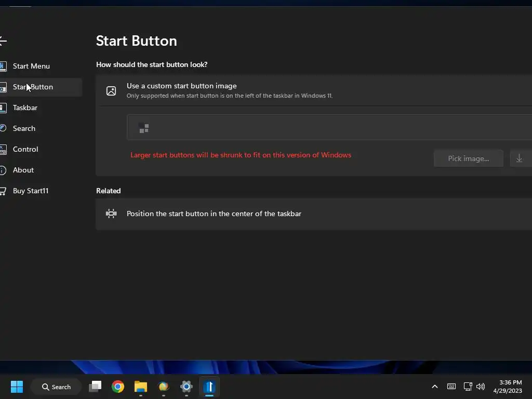This screenshot has width=532, height=399.
Task: Open Settings gear from the taskbar
Action: [x=187, y=387]
